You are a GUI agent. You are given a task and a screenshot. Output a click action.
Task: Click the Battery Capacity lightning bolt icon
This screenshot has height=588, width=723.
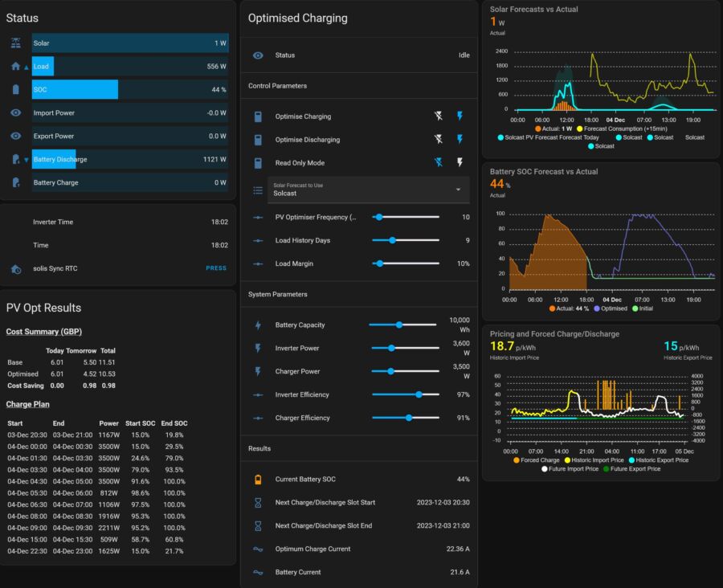click(258, 325)
